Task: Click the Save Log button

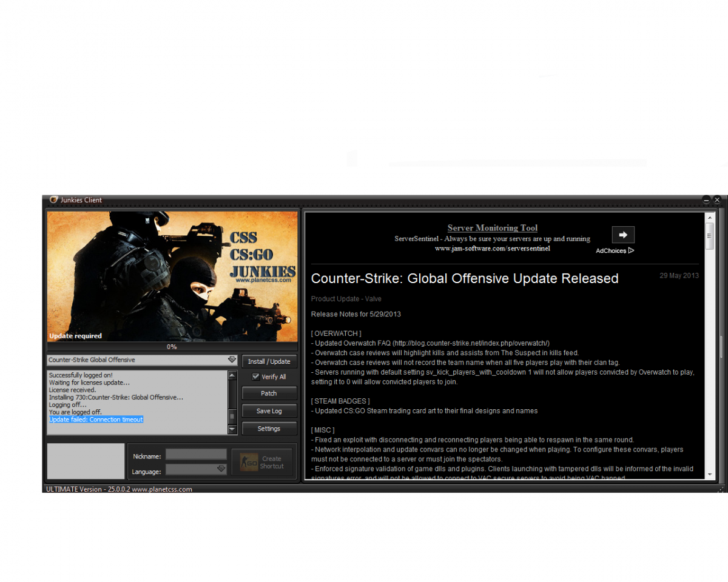Action: 269,411
